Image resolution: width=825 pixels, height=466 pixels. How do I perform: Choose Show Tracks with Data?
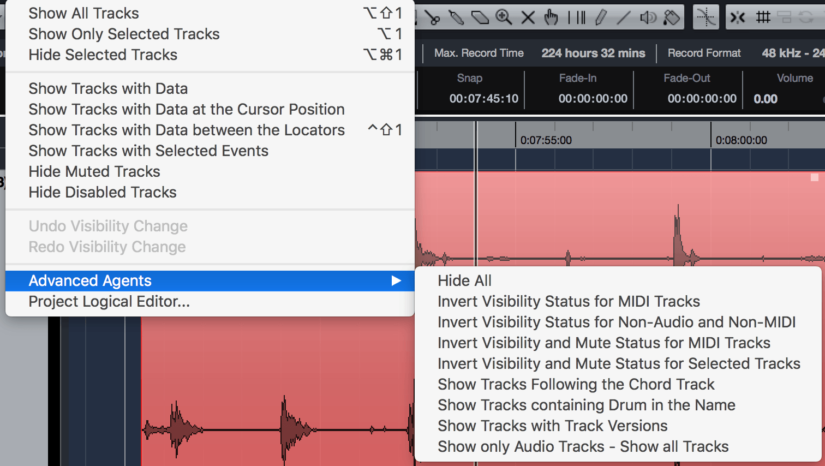tap(210, 88)
